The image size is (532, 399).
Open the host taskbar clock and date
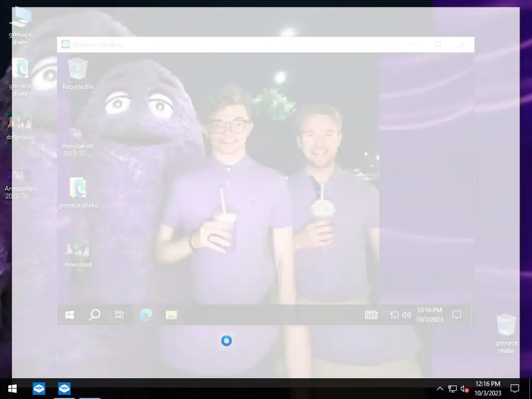click(487, 389)
